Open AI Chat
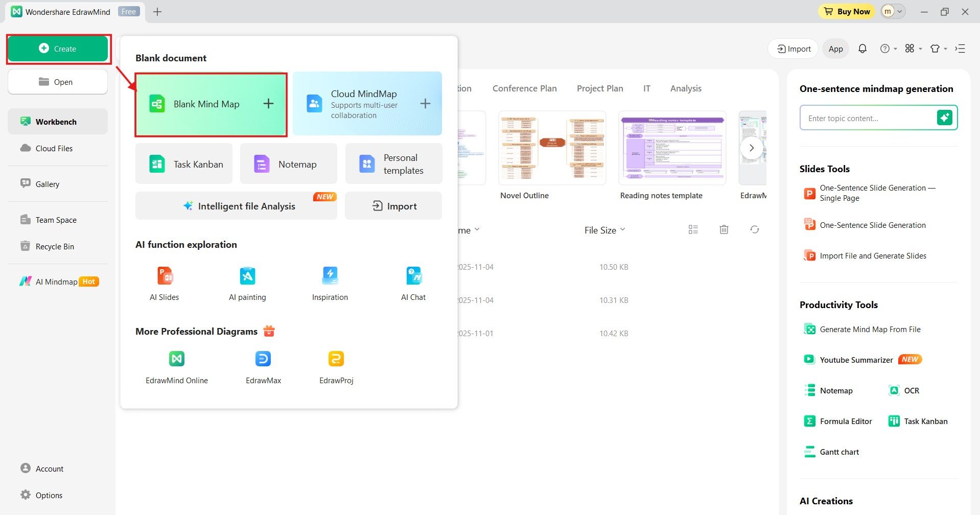 413,284
